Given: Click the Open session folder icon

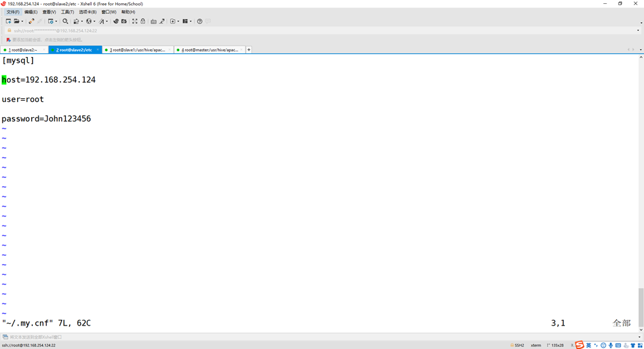Looking at the screenshot, I should (16, 22).
